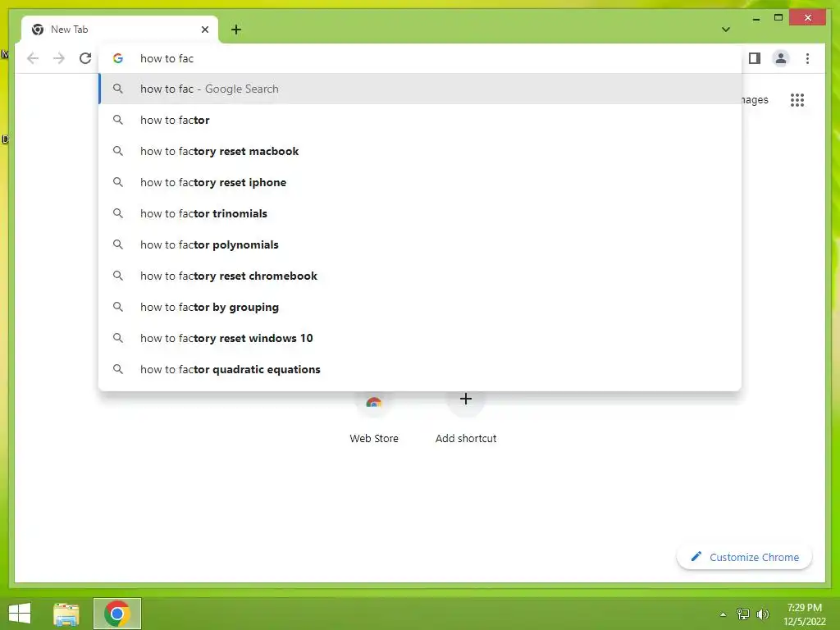
Task: Choose suggestion 'how to factor'
Action: [421, 120]
